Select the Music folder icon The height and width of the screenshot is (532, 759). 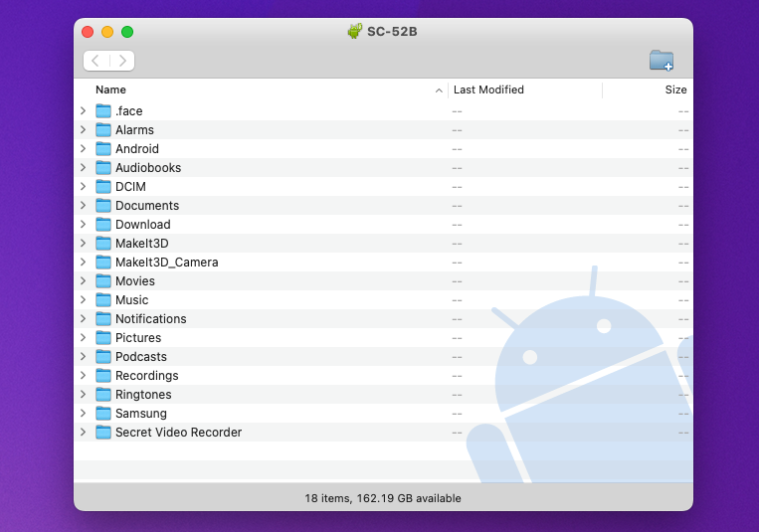[x=103, y=300]
